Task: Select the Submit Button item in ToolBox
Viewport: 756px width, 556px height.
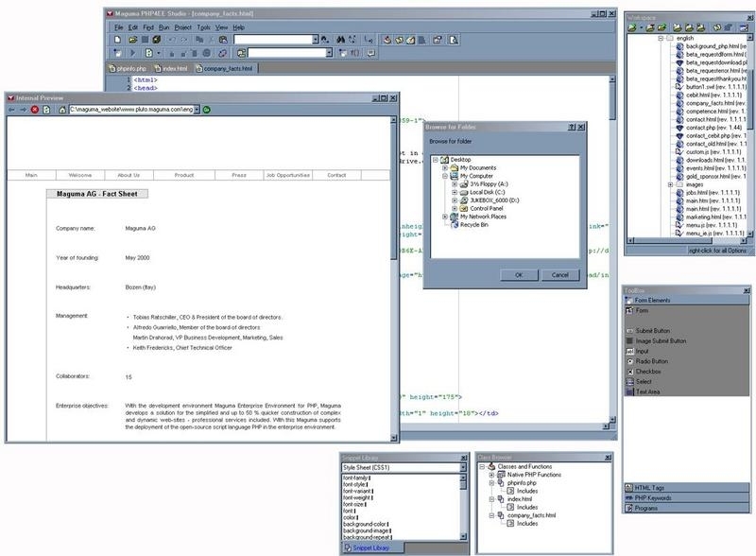Action: pos(652,331)
